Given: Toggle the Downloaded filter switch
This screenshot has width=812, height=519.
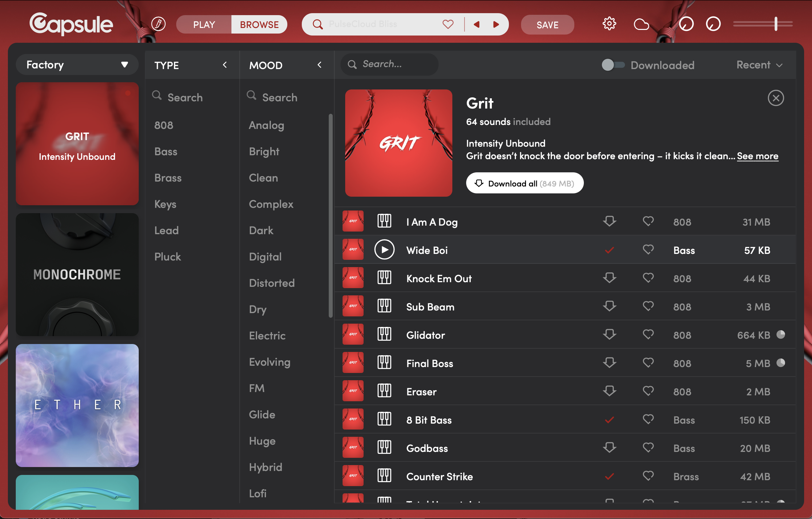Looking at the screenshot, I should pos(612,65).
